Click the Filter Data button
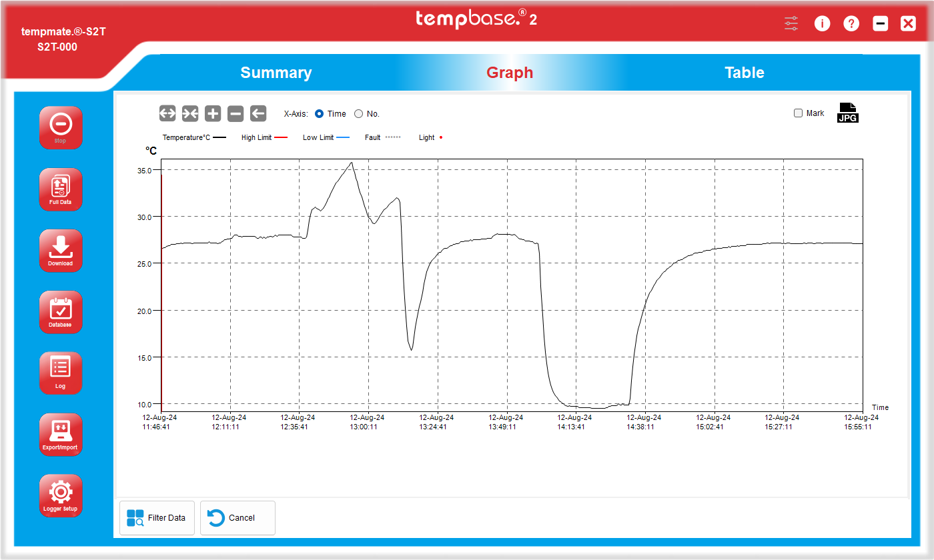Viewport: 934px width, 560px height. point(157,518)
